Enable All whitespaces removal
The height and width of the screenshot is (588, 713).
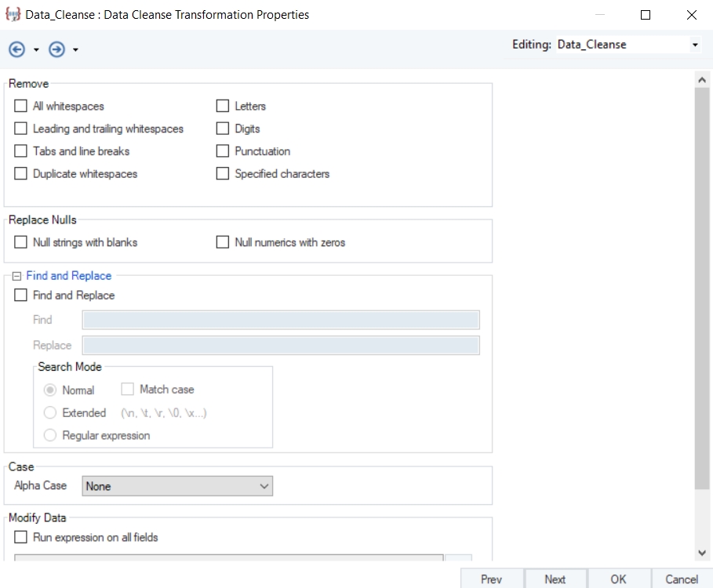tap(21, 106)
